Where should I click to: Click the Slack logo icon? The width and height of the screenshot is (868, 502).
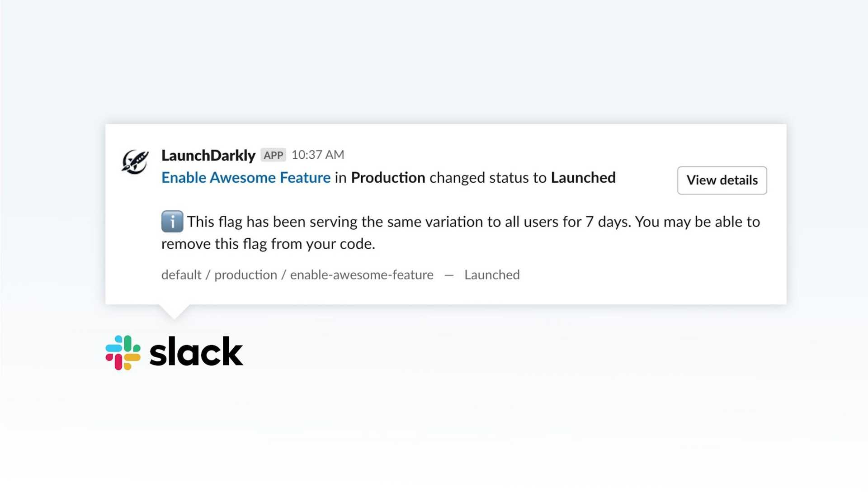(x=123, y=352)
